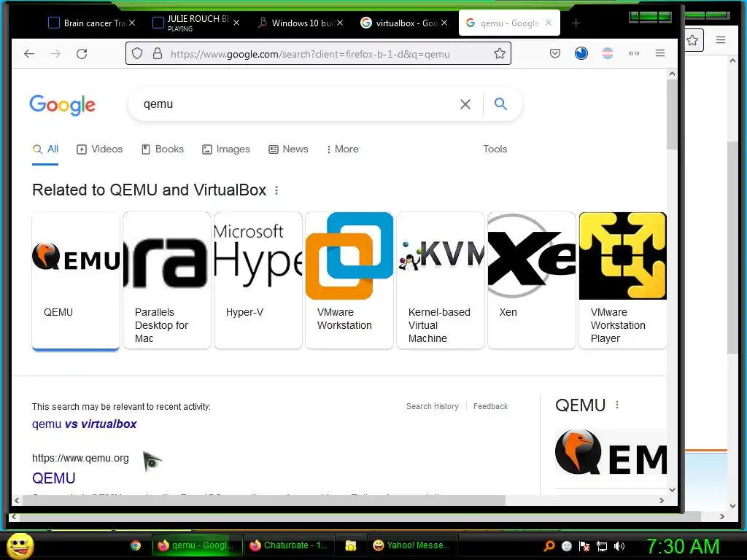
Task: Click the padlock site security icon
Action: coord(158,53)
